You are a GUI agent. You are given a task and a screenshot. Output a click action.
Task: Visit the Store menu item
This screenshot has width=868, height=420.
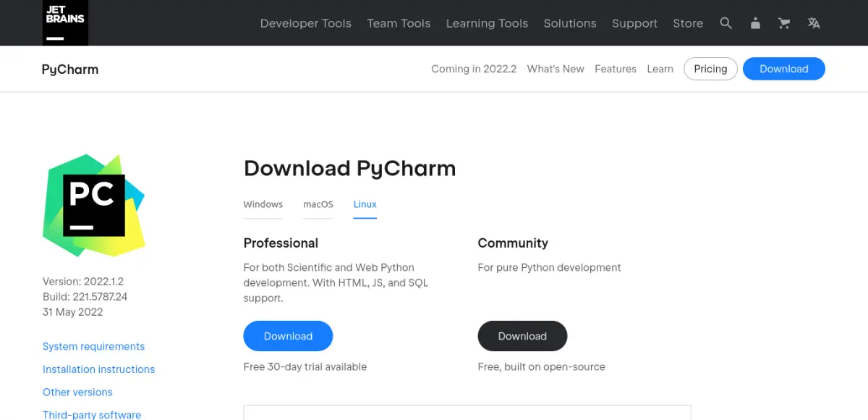click(x=687, y=23)
